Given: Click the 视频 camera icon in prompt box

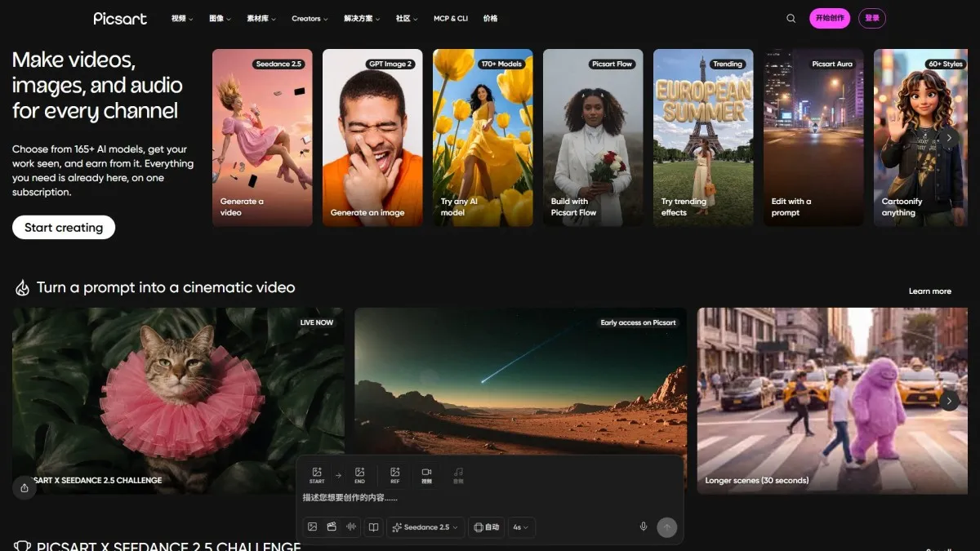Looking at the screenshot, I should click(426, 475).
